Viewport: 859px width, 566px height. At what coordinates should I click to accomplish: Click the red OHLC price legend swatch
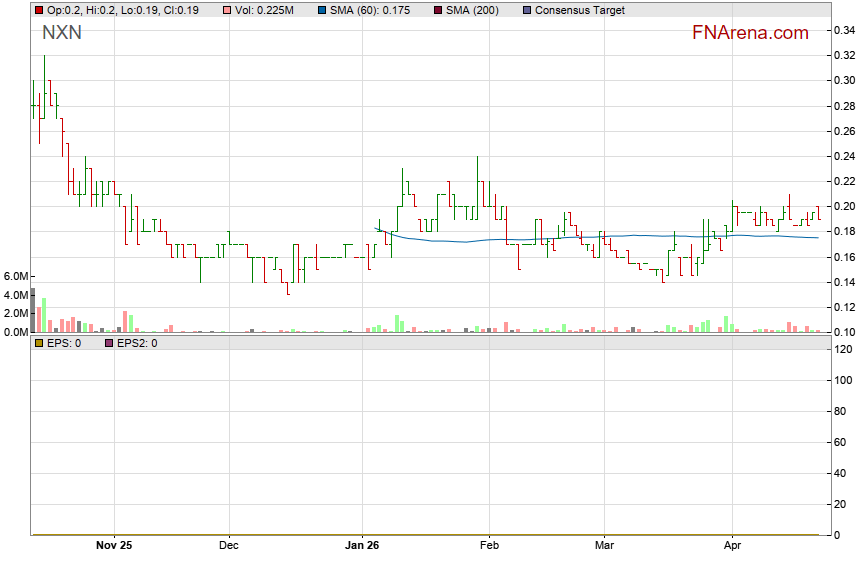point(38,10)
